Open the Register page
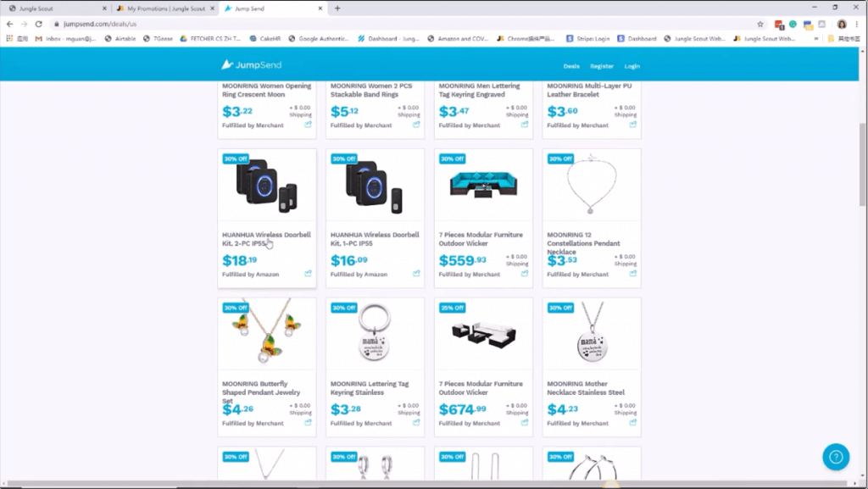This screenshot has height=489, width=868. pyautogui.click(x=602, y=66)
